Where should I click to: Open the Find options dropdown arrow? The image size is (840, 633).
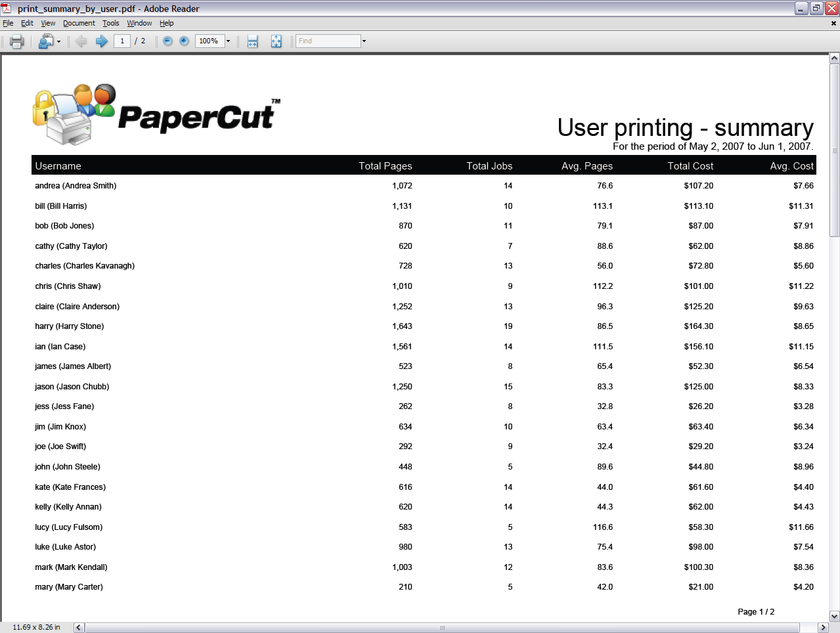(x=364, y=41)
